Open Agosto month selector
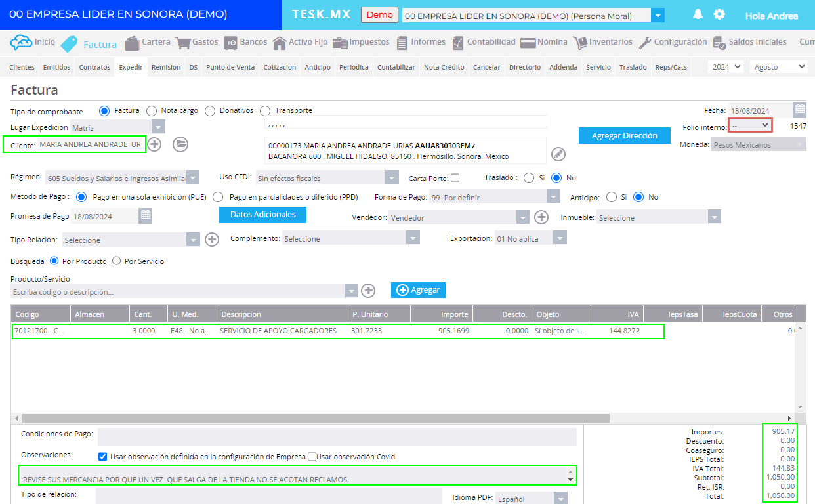 coord(779,67)
